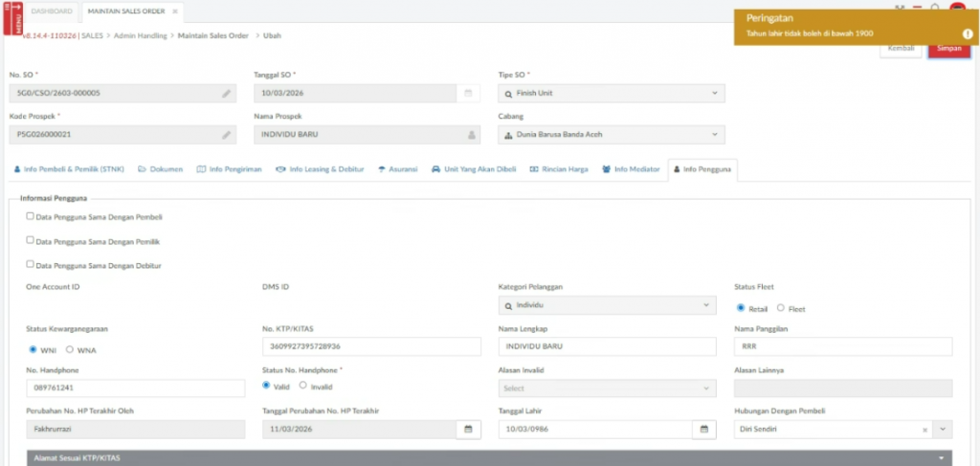Viewport: 980px width, 466px height.
Task: Check Data Pengguna Sama Dengan Pemilik
Action: click(31, 240)
